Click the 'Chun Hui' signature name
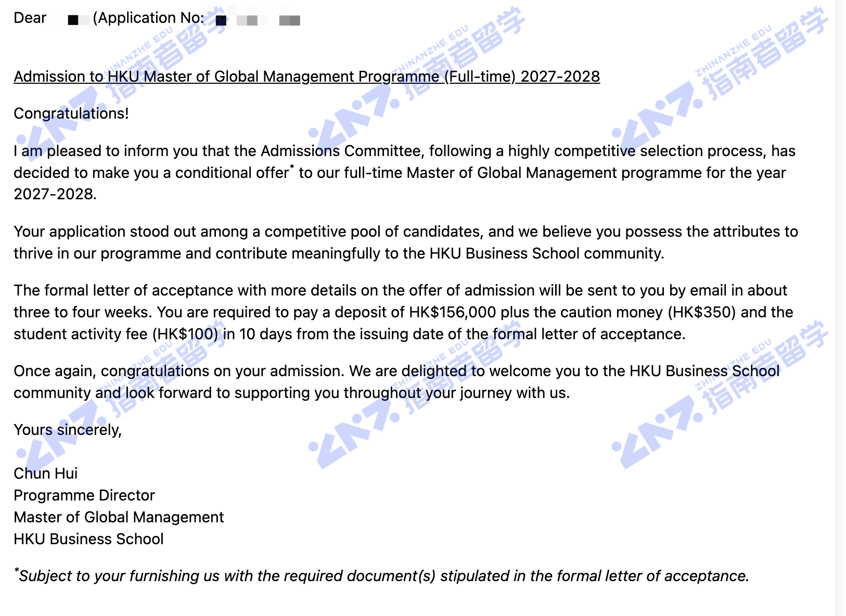This screenshot has width=846, height=616. 46,473
